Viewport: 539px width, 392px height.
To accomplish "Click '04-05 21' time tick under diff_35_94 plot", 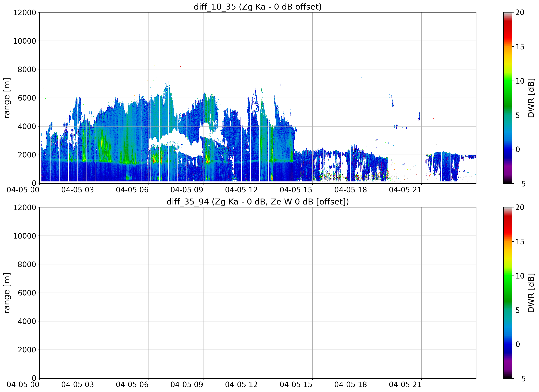I will click(x=405, y=385).
